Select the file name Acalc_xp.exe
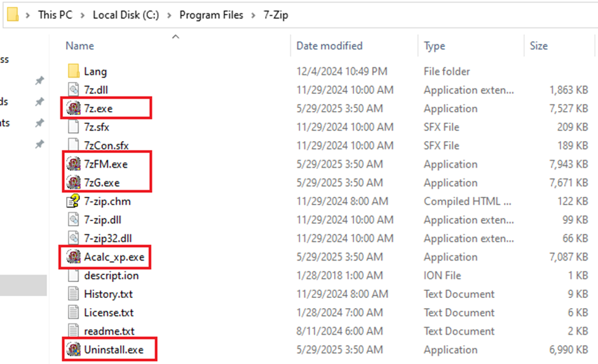The width and height of the screenshot is (598, 364). [x=114, y=257]
